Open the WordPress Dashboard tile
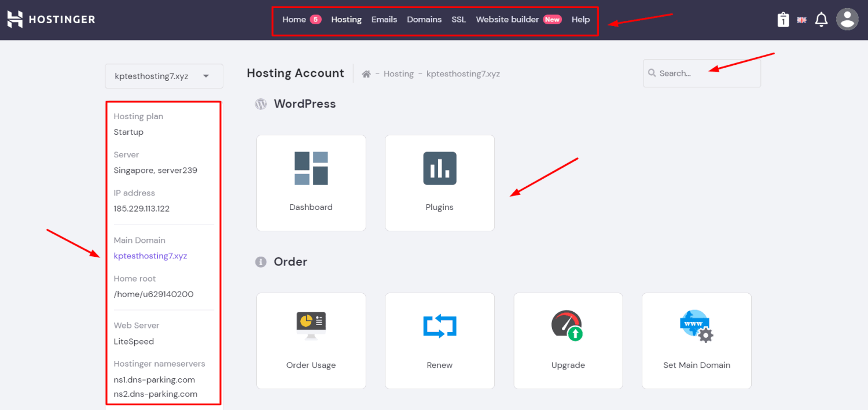Screen dimensions: 868x410 point(311,183)
